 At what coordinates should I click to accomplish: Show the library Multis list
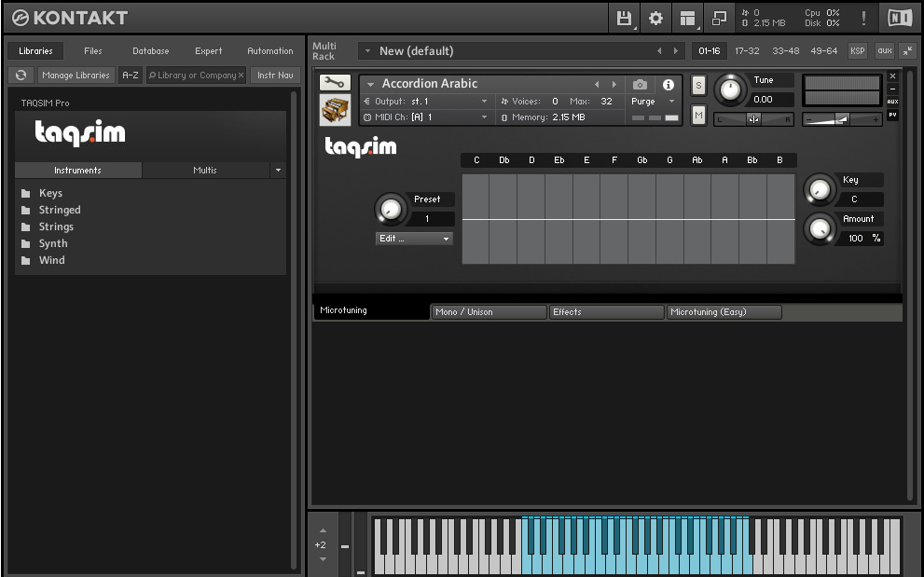(x=205, y=171)
